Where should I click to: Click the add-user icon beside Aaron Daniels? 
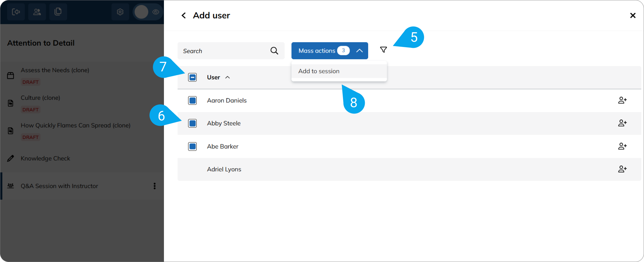point(622,100)
